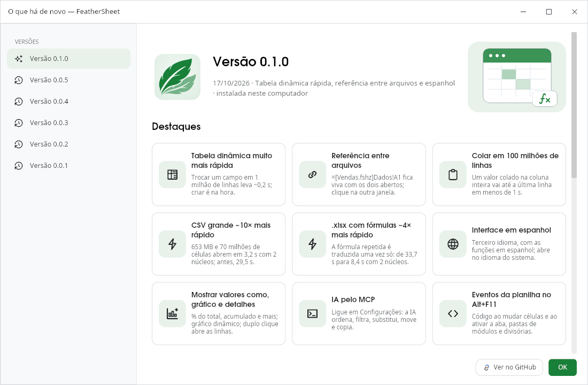Click the FeatherSheet green leaf logo
The height and width of the screenshot is (385, 588).
[x=177, y=77]
